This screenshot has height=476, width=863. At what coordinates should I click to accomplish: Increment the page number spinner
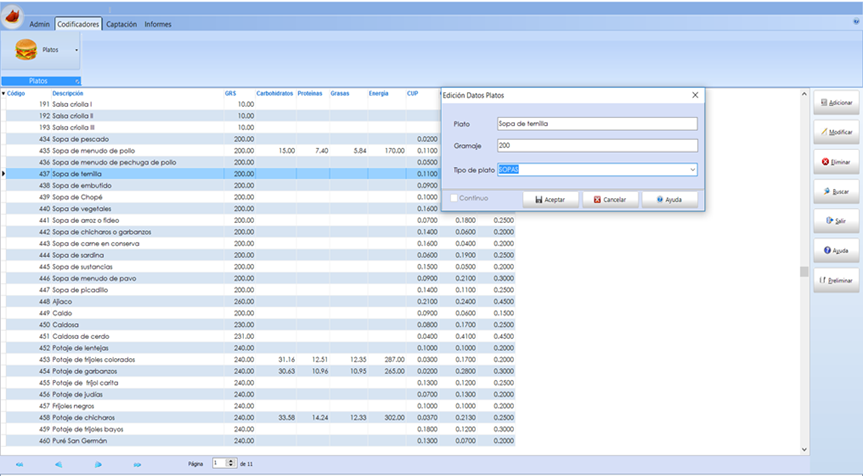click(232, 461)
